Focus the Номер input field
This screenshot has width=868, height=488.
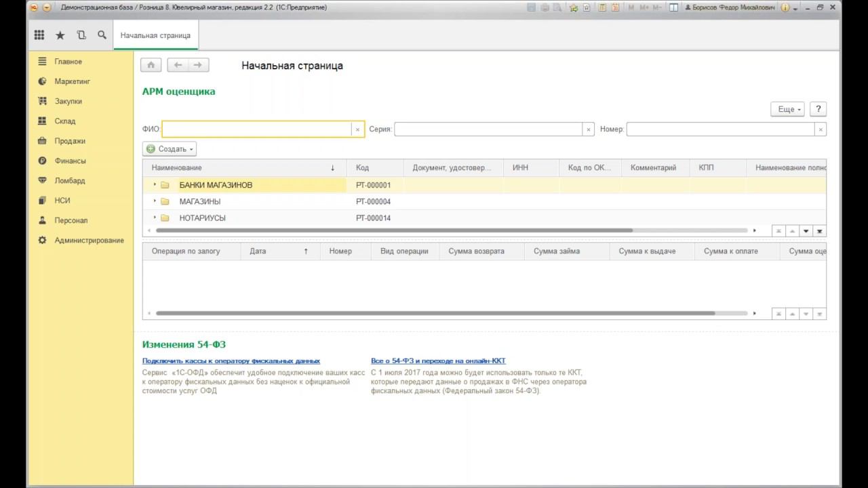720,129
